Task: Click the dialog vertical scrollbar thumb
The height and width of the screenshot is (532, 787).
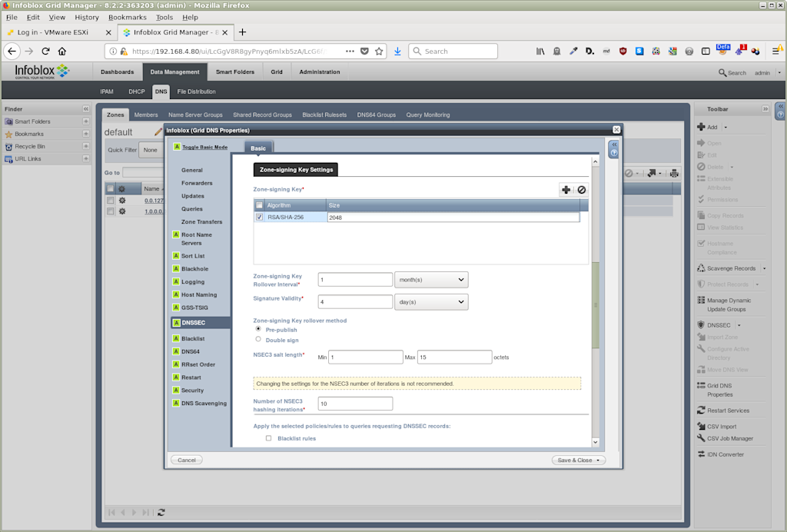Action: click(596, 305)
